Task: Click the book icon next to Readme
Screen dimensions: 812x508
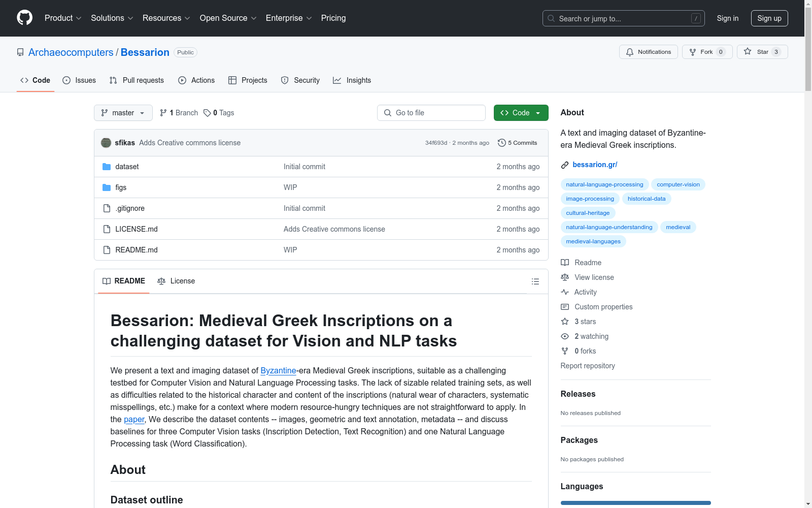Action: pyautogui.click(x=565, y=263)
